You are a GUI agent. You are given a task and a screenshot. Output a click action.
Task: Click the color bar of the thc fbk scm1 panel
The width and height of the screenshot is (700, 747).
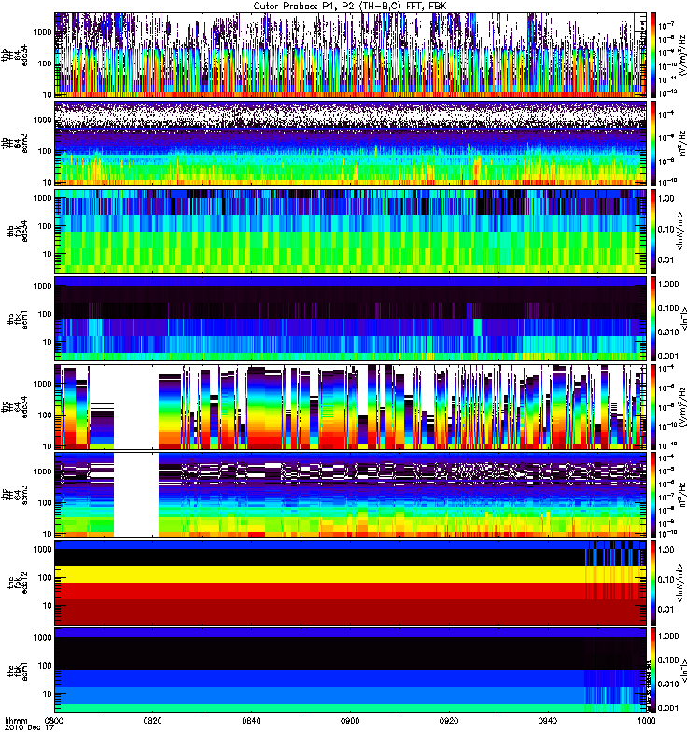pos(653,670)
